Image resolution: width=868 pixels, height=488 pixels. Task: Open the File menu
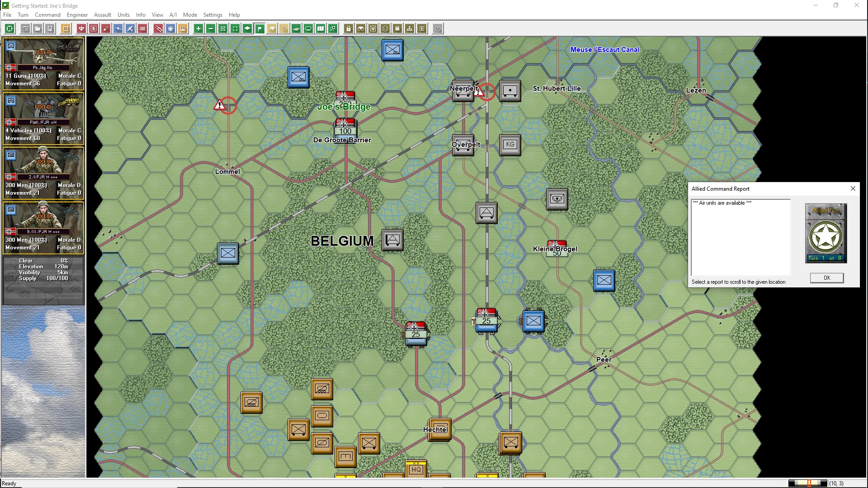click(7, 14)
